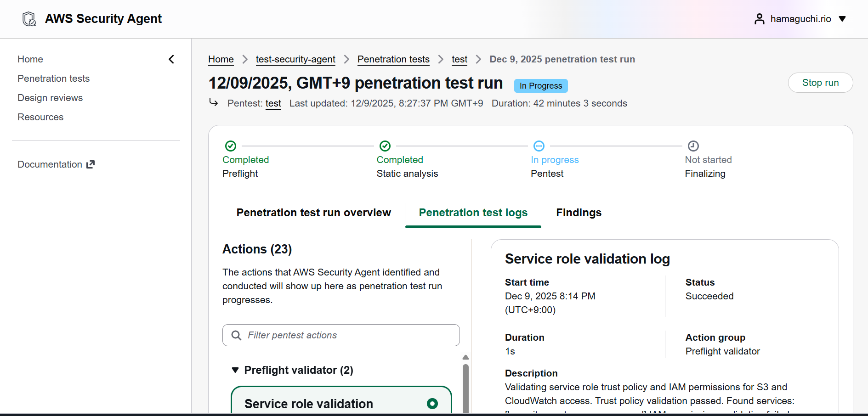Click the actions list scrollbar thumb

(x=465, y=386)
